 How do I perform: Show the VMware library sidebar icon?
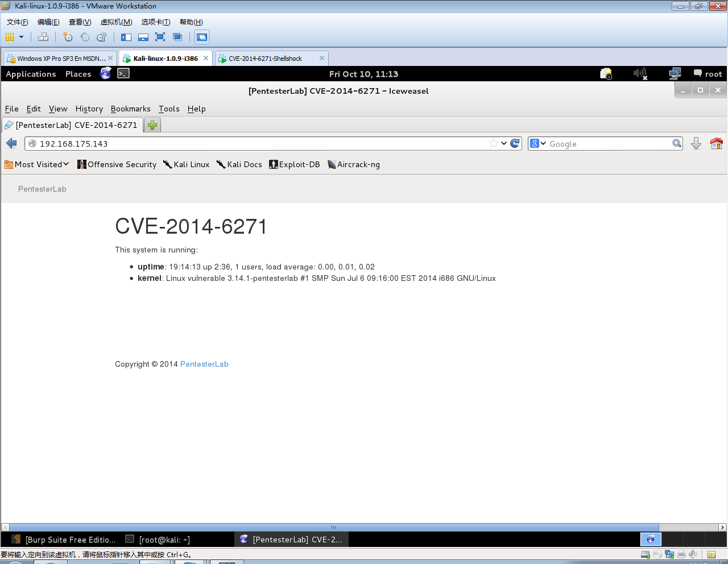126,37
